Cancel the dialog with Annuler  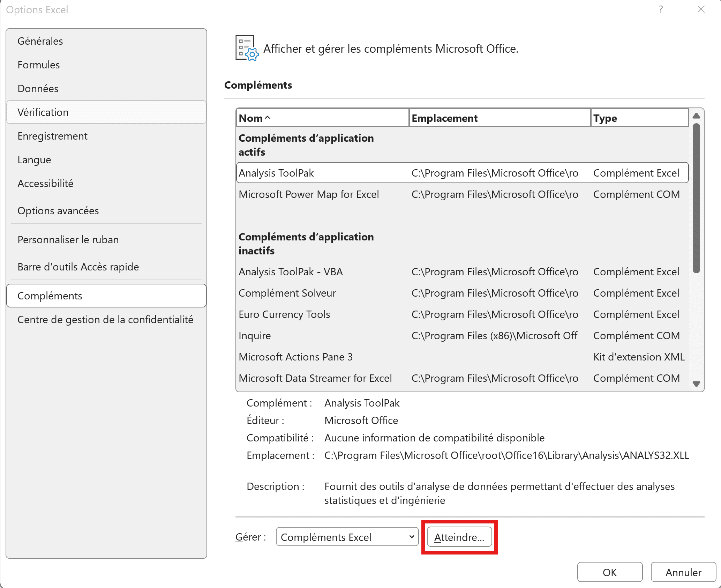pyautogui.click(x=683, y=572)
